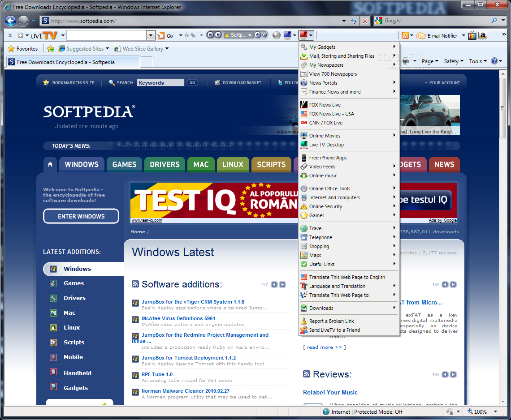This screenshot has width=511, height=420.
Task: Open Online Security submenu
Action: pyautogui.click(x=348, y=206)
